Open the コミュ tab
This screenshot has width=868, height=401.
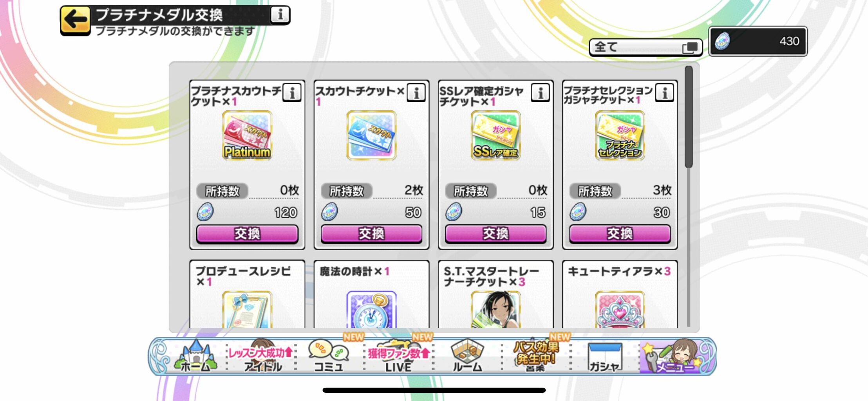329,356
